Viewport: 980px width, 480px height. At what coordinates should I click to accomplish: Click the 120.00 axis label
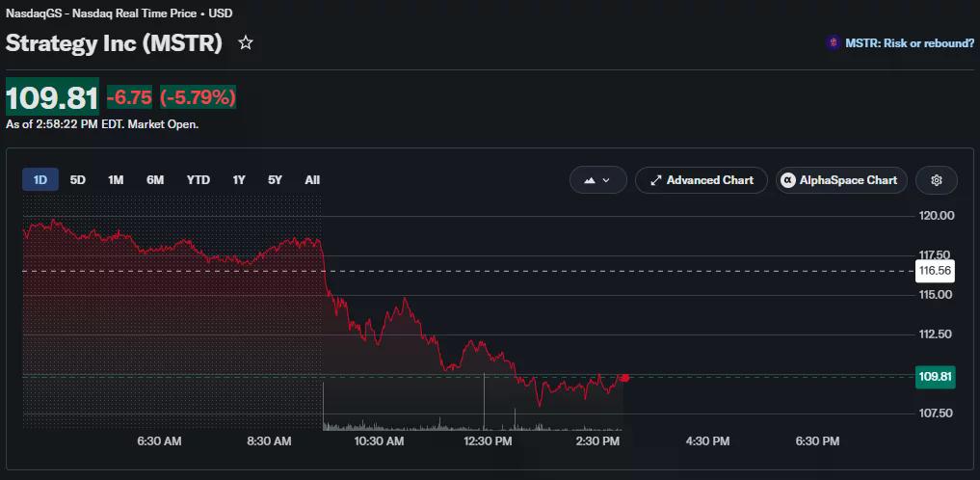click(x=937, y=216)
